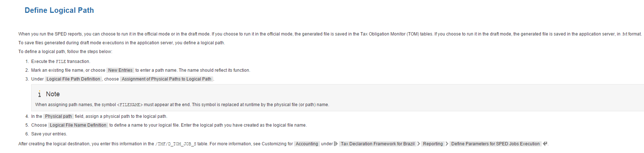This screenshot has width=644, height=153.
Task: Click the info icon beside Note
Action: coord(39,94)
